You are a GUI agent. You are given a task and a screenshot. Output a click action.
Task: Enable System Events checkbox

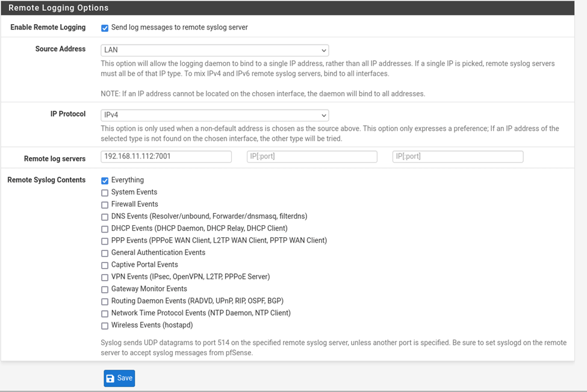point(105,193)
